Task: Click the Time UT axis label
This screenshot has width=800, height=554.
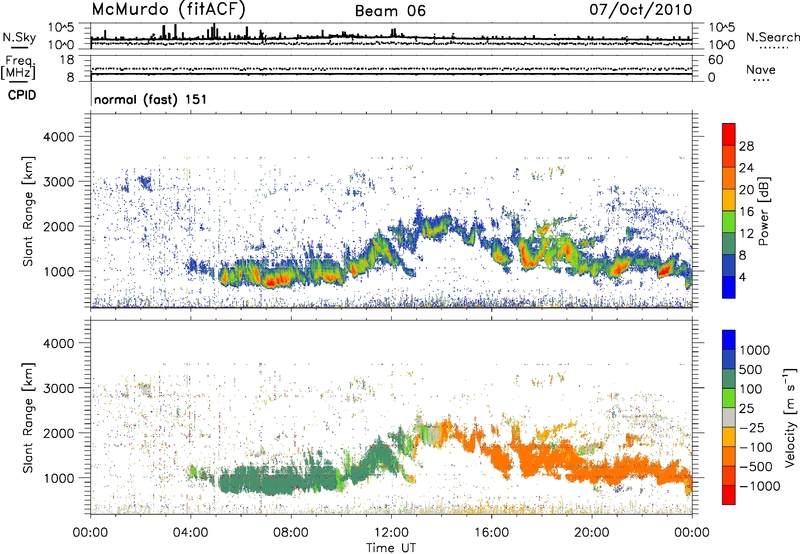Action: 391,548
